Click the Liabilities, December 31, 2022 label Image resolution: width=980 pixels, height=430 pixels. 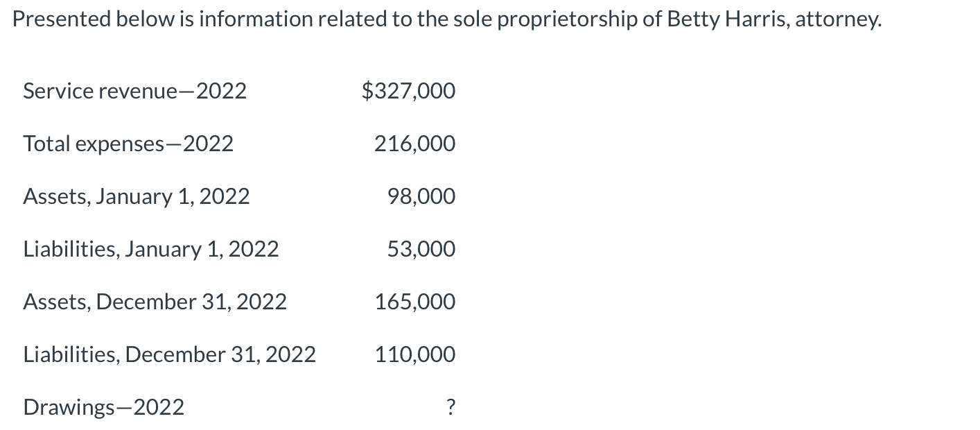[x=170, y=354]
